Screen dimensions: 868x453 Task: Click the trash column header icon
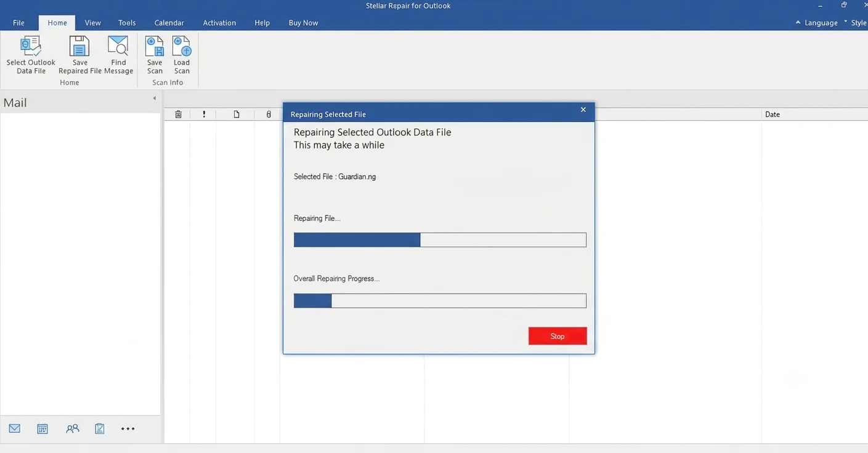[x=178, y=114]
